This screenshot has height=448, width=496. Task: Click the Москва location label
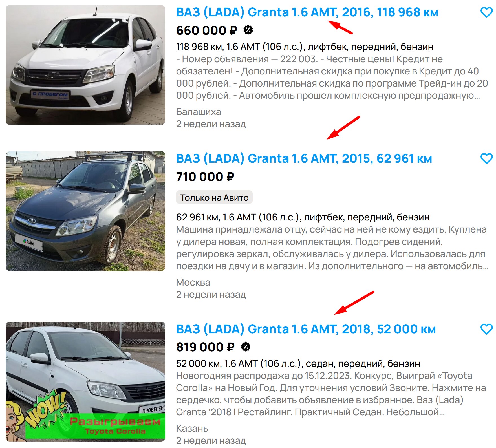point(193,283)
